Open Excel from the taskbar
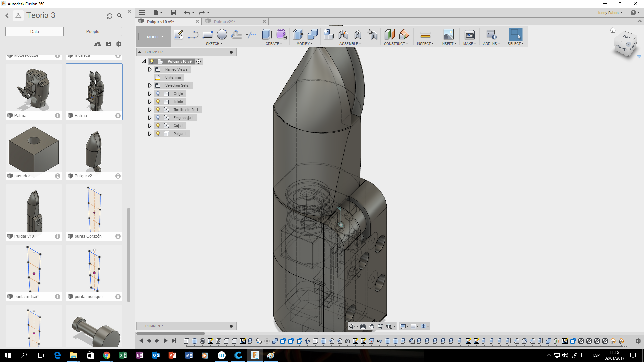Viewport: 644px width, 362px height. [123, 355]
